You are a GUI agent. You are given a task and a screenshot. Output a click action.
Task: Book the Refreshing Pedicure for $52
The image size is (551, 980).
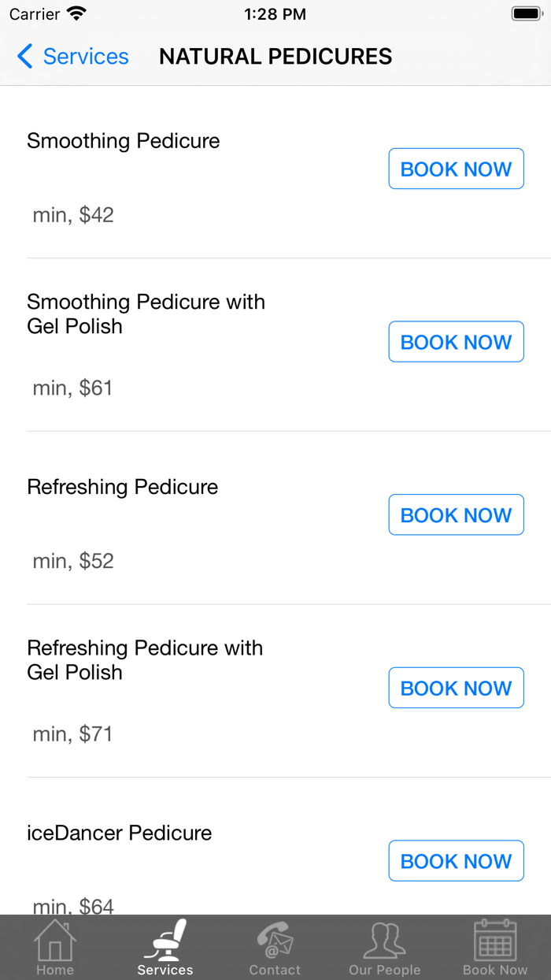[x=456, y=515]
